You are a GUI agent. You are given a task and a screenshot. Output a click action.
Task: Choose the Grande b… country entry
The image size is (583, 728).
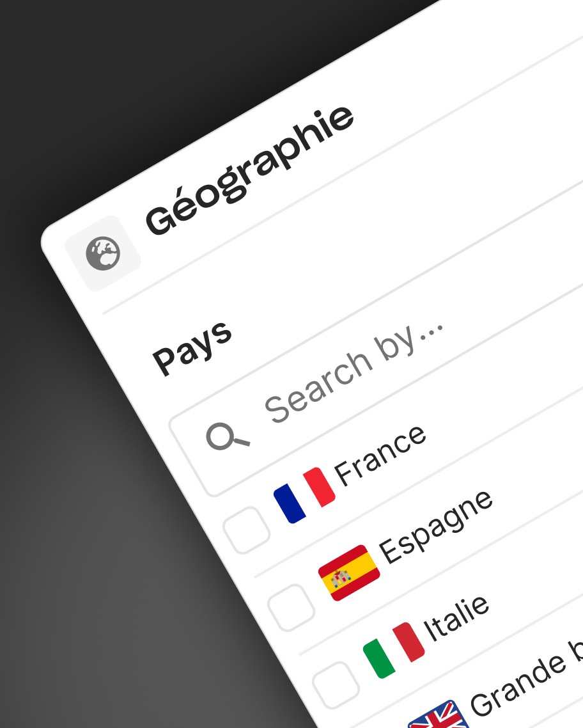(x=525, y=678)
